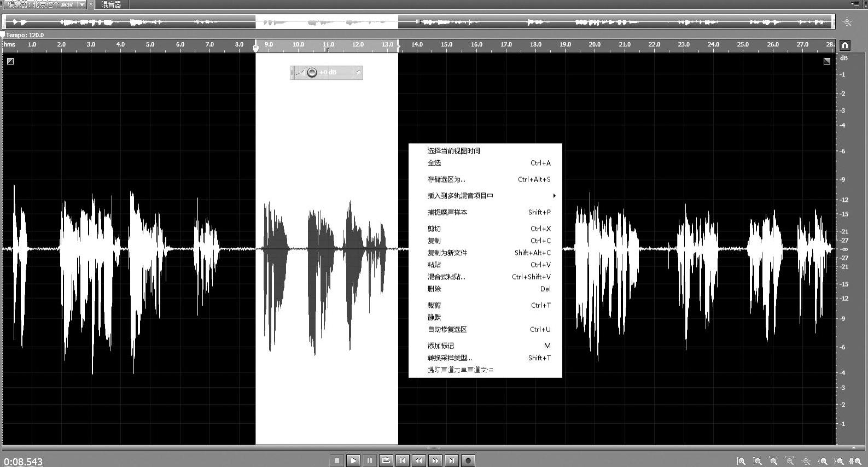Zoom in at selection out point

tap(839, 461)
